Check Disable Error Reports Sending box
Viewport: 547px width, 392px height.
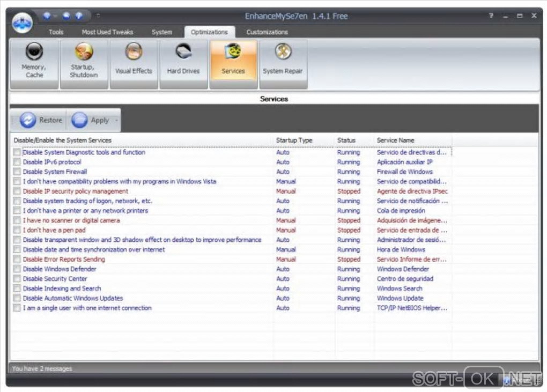(x=17, y=259)
